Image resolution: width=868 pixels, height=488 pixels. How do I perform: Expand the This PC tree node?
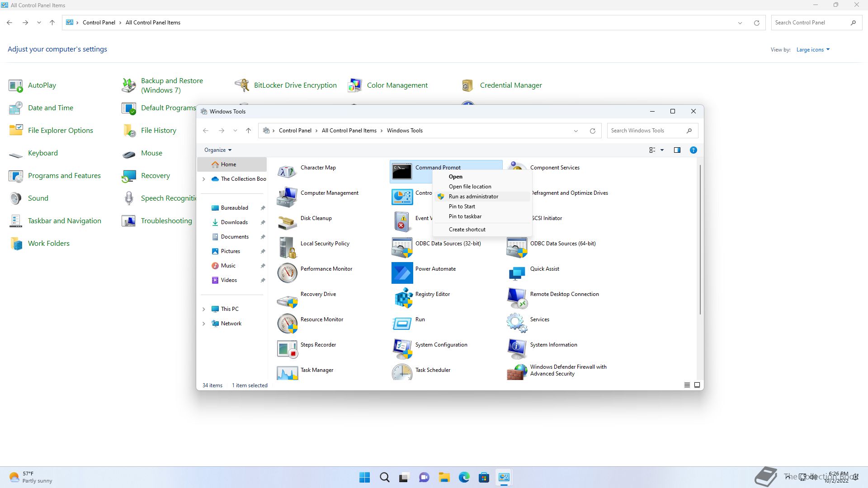(x=204, y=309)
